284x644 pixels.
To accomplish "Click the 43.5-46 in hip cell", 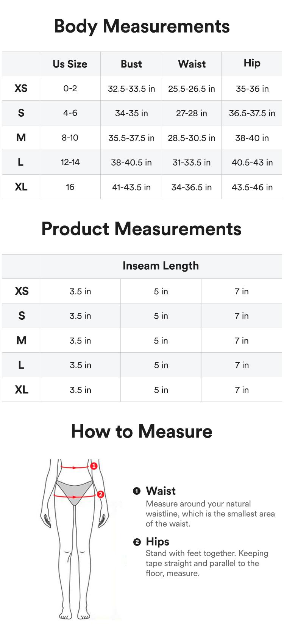I will [x=252, y=187].
